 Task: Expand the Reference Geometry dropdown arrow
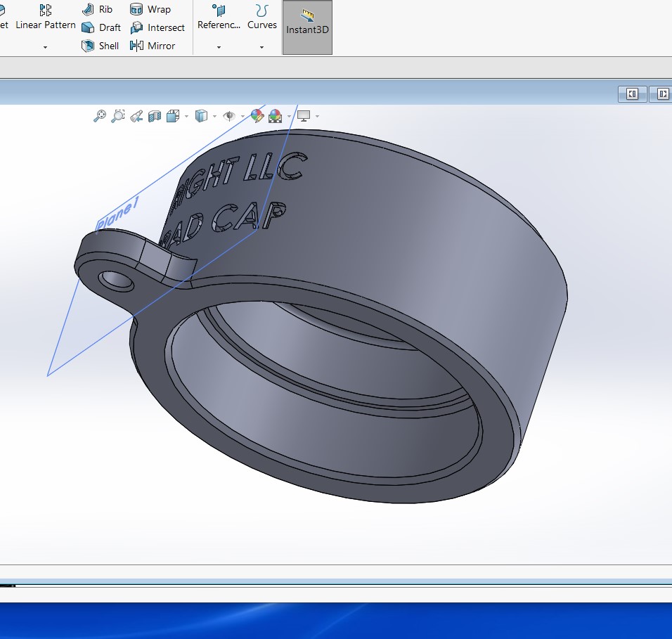[x=219, y=47]
